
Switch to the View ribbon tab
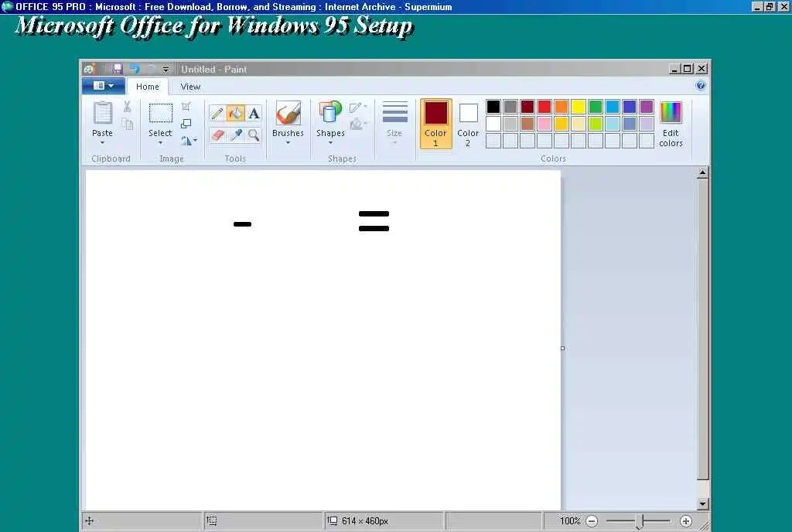tap(190, 87)
